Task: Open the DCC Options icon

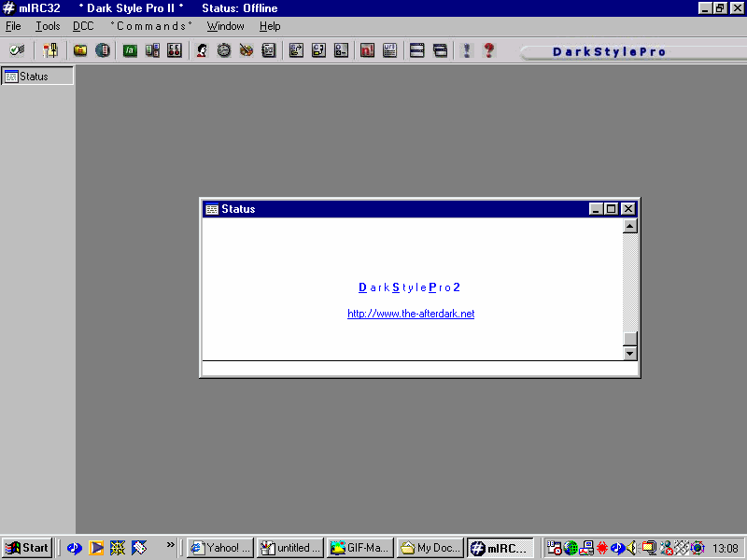Action: click(341, 50)
